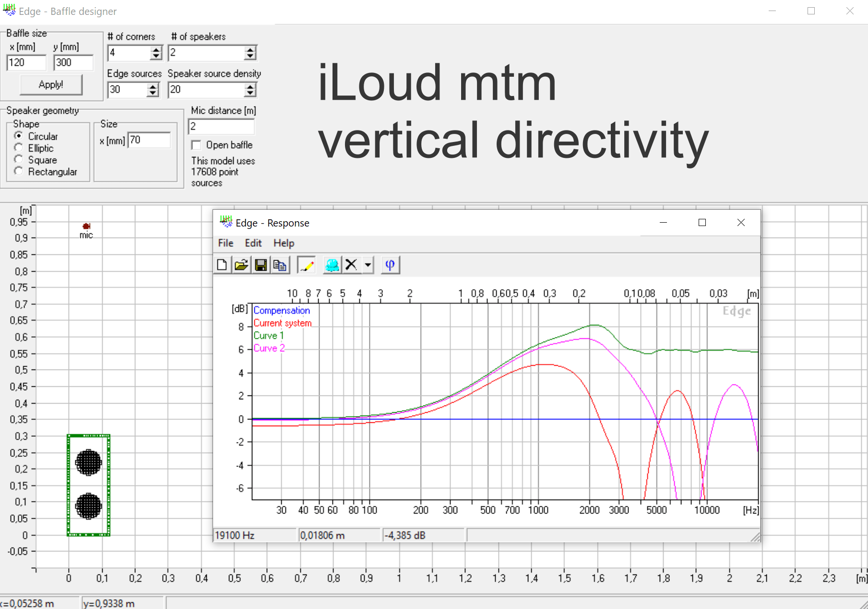Click the black X delete curve icon

pos(351,265)
